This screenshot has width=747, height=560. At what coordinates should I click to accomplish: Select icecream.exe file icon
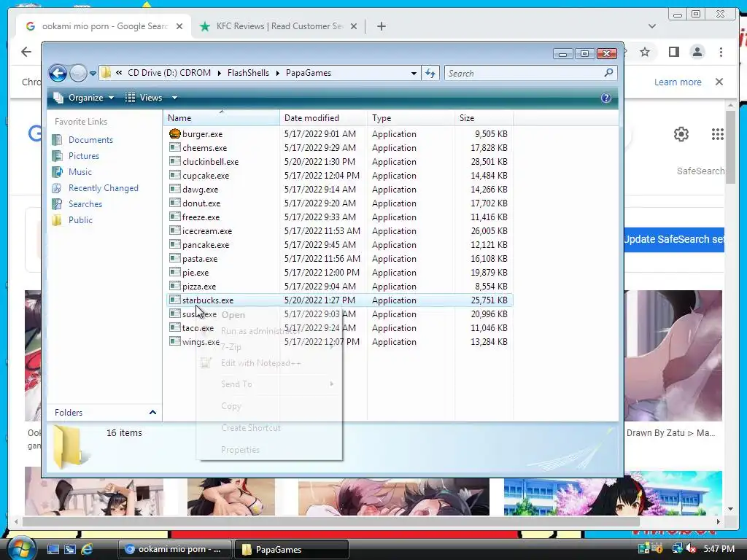pyautogui.click(x=175, y=230)
